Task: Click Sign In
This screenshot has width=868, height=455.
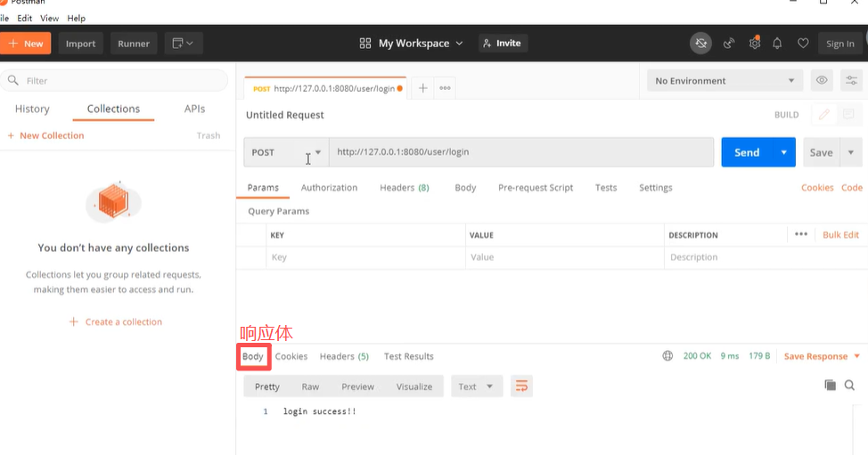Action: click(839, 44)
